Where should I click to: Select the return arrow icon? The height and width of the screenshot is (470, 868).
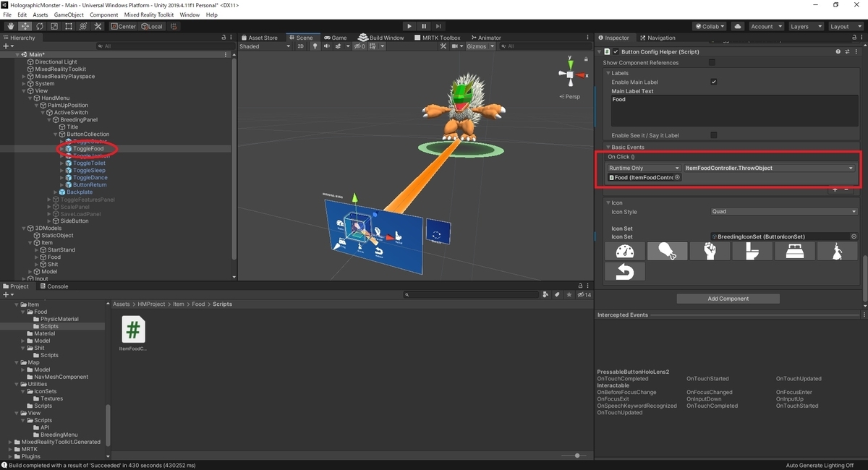point(625,271)
